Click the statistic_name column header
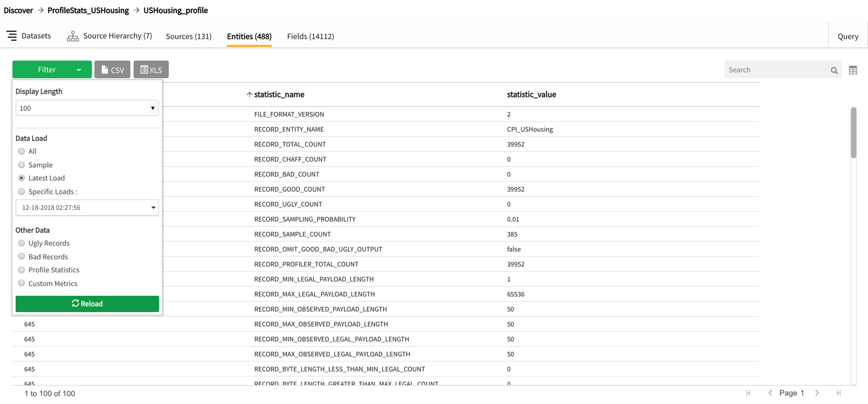 click(x=279, y=95)
